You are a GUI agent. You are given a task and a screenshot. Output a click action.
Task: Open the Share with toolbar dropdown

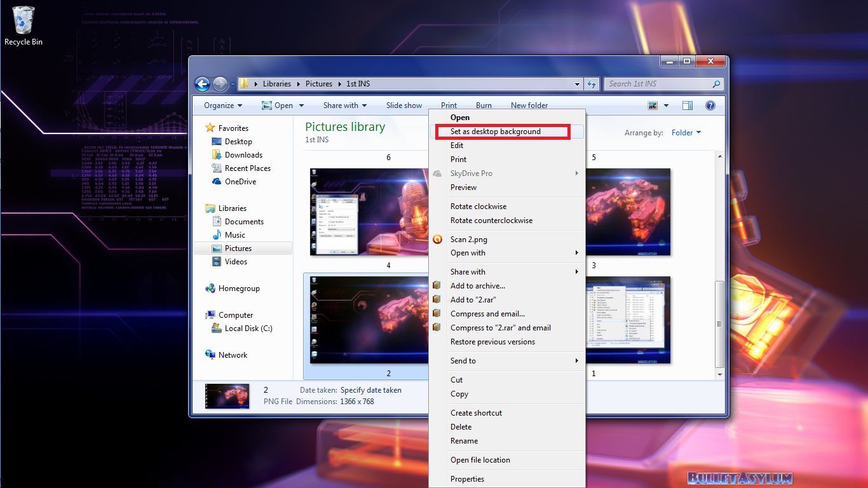(345, 105)
